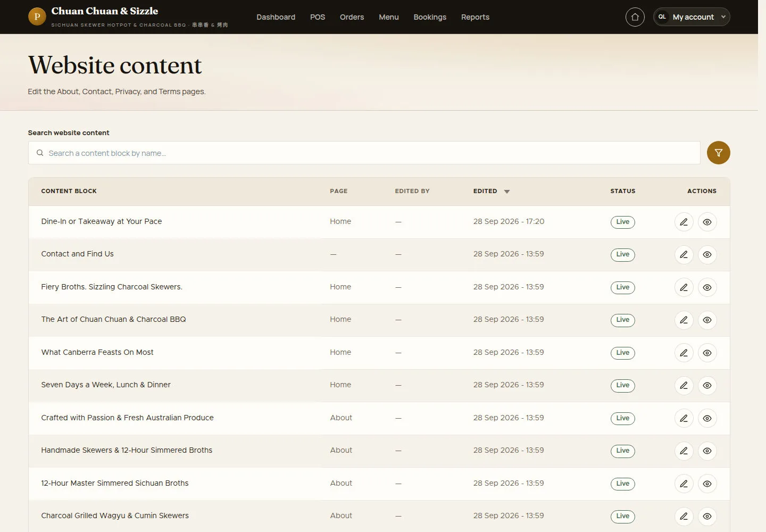Preview Crafted with Passion block via eye
Screen dimensions: 766x532
coord(707,418)
